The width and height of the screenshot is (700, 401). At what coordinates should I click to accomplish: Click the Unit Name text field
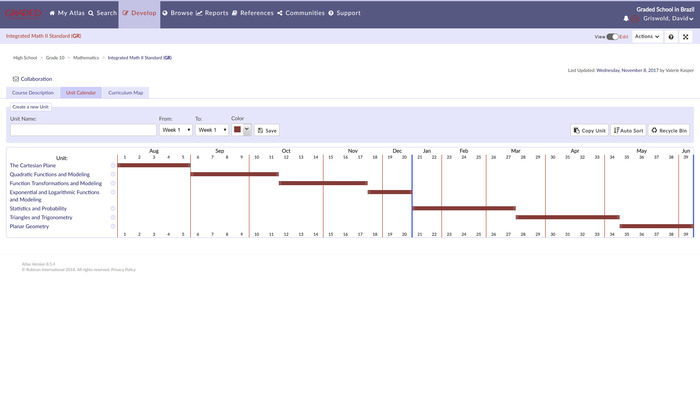click(83, 130)
